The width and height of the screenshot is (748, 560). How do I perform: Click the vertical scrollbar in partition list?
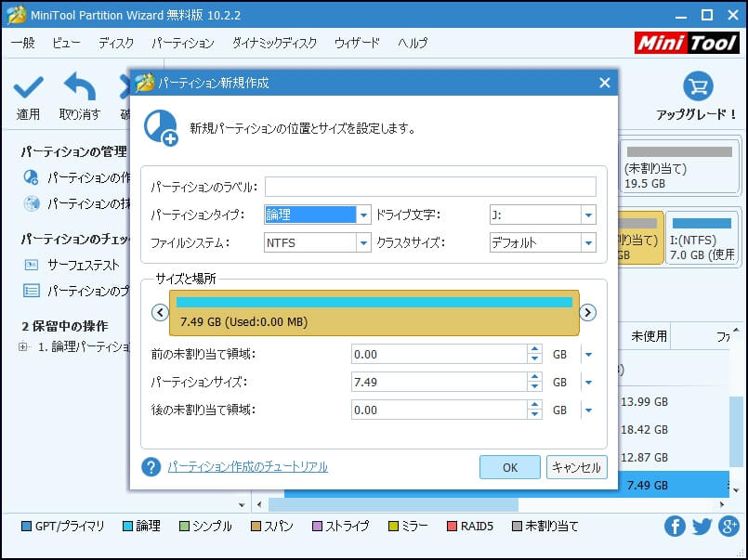pyautogui.click(x=736, y=431)
